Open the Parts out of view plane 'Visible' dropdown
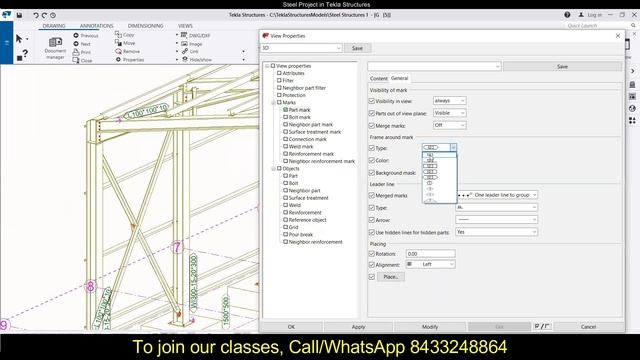The height and width of the screenshot is (360, 640). tap(449, 113)
